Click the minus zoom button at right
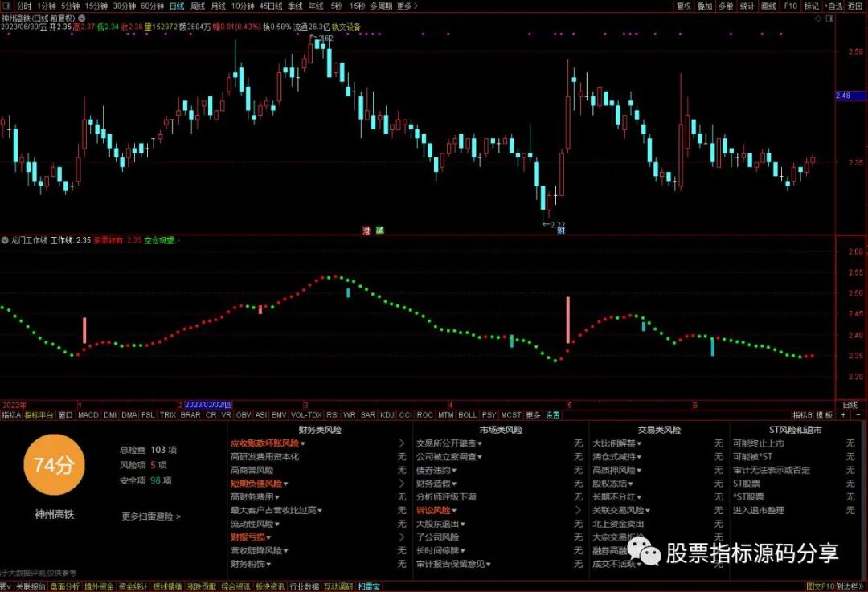The height and width of the screenshot is (592, 868). click(x=858, y=415)
